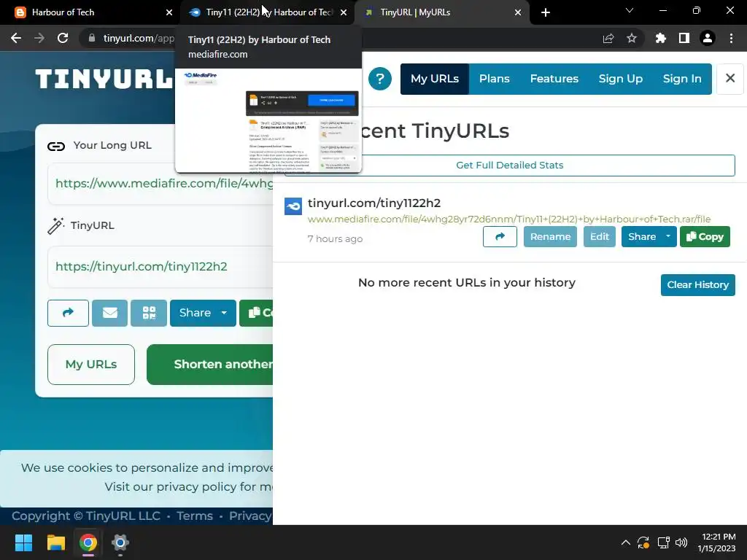Click the browser back arrow
Image resolution: width=747 pixels, height=560 pixels.
[16, 38]
